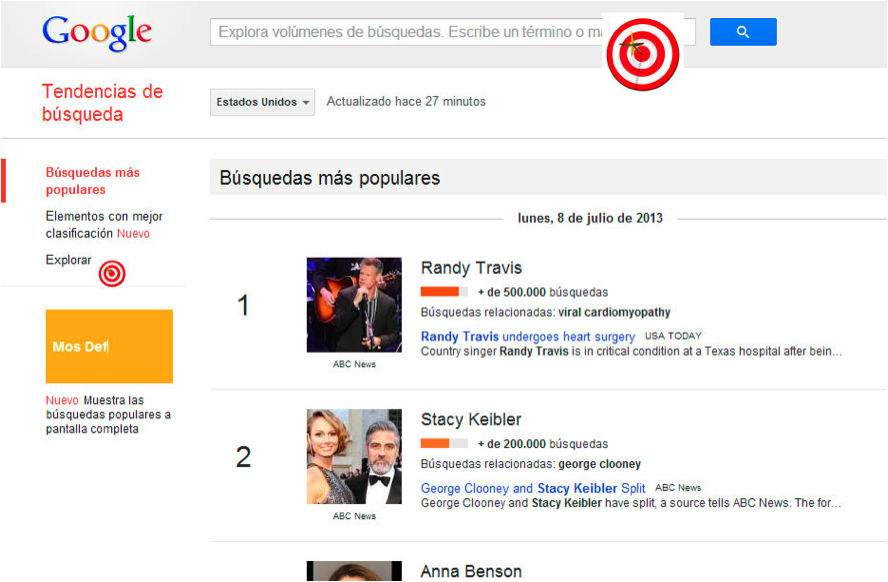
Task: Click the small target icon beside Explorar
Action: pos(112,273)
